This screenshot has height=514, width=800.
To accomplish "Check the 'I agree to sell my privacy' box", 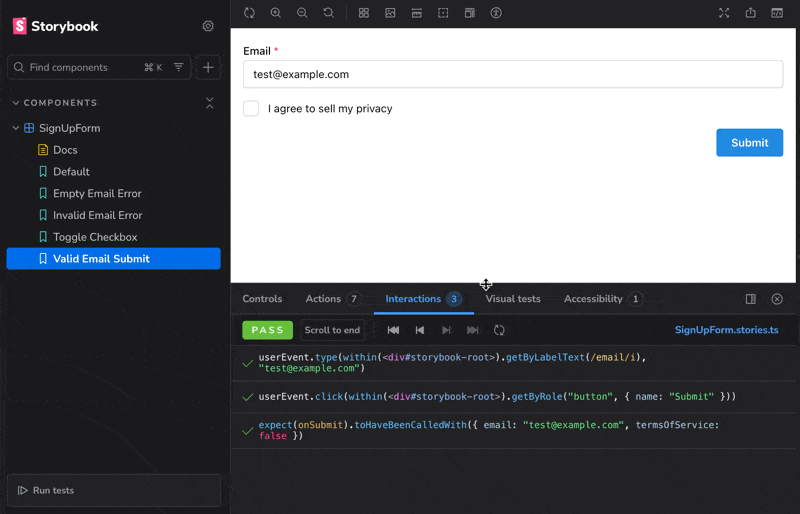I will click(x=251, y=109).
